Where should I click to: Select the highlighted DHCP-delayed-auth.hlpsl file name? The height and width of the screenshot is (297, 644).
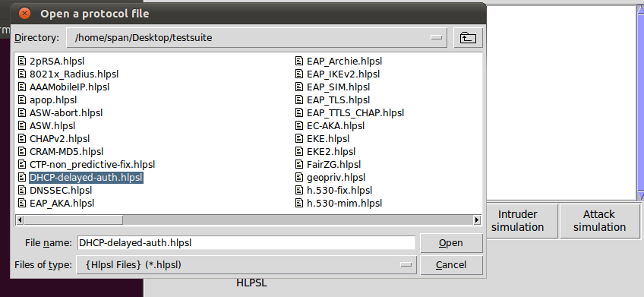tap(87, 178)
